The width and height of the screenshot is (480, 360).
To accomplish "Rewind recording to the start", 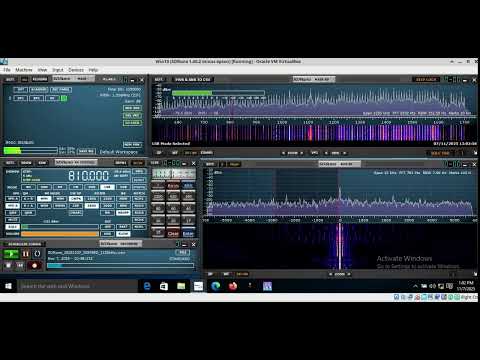I will 20,265.
